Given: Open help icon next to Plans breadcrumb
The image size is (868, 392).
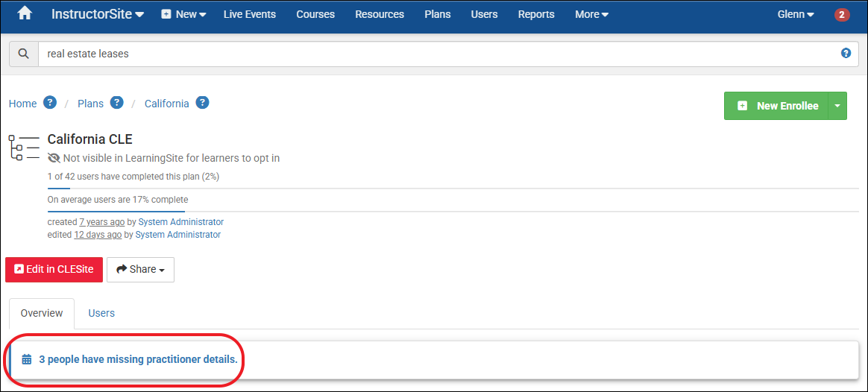Looking at the screenshot, I should pos(116,103).
